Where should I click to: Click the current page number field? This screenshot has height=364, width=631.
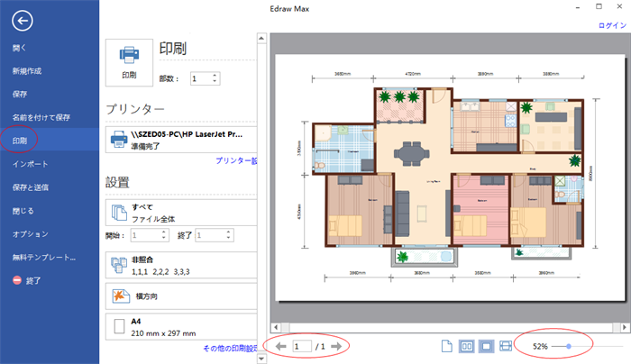click(302, 346)
